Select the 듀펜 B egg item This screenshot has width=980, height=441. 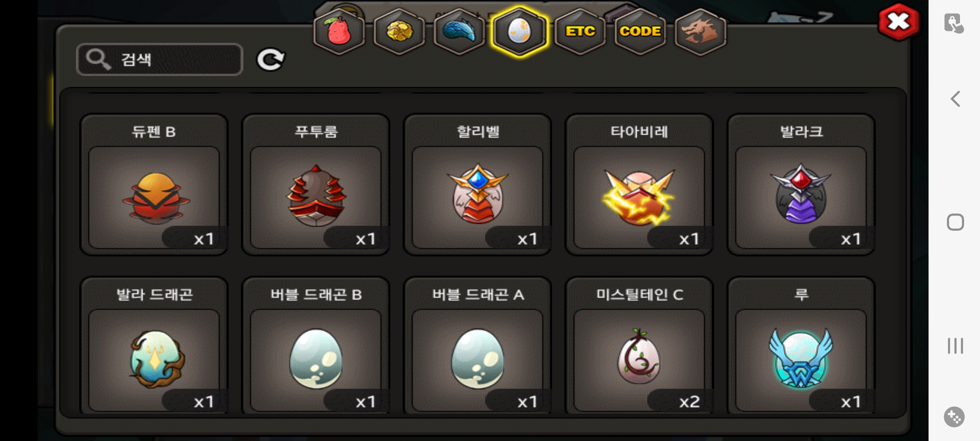click(154, 185)
